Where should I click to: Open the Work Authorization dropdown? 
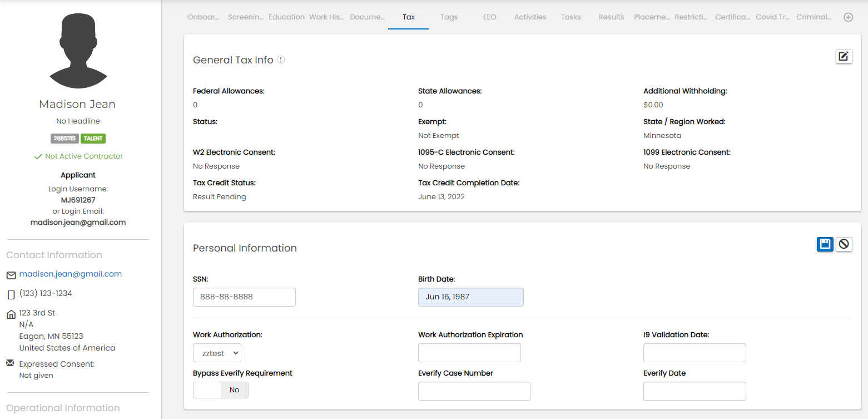click(217, 353)
